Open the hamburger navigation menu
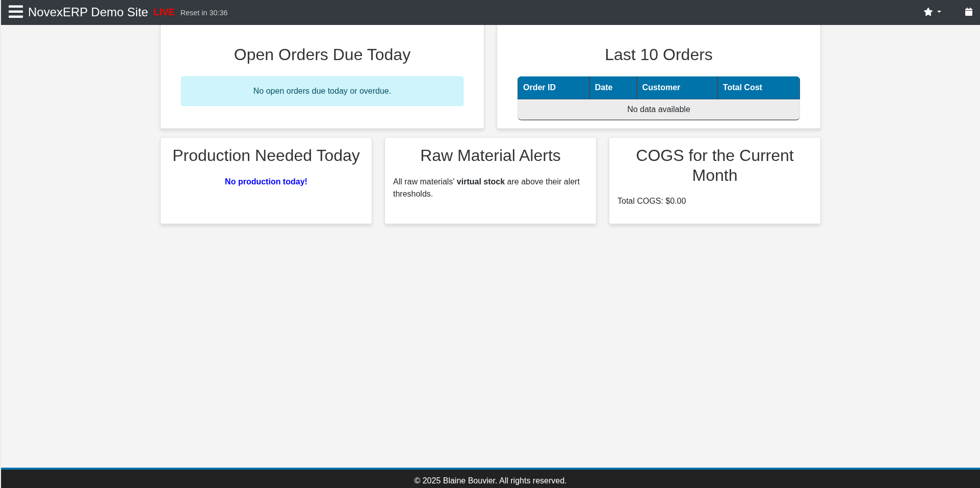The width and height of the screenshot is (980, 488). coord(16,12)
